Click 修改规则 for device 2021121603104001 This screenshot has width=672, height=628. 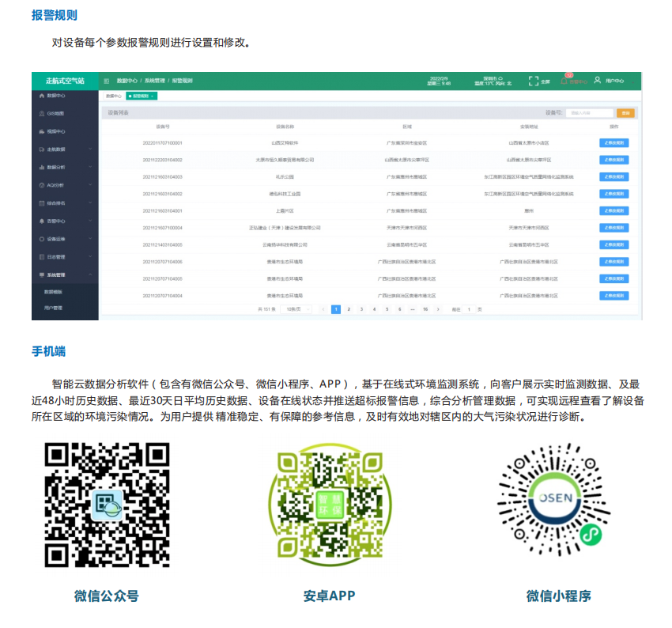click(614, 211)
